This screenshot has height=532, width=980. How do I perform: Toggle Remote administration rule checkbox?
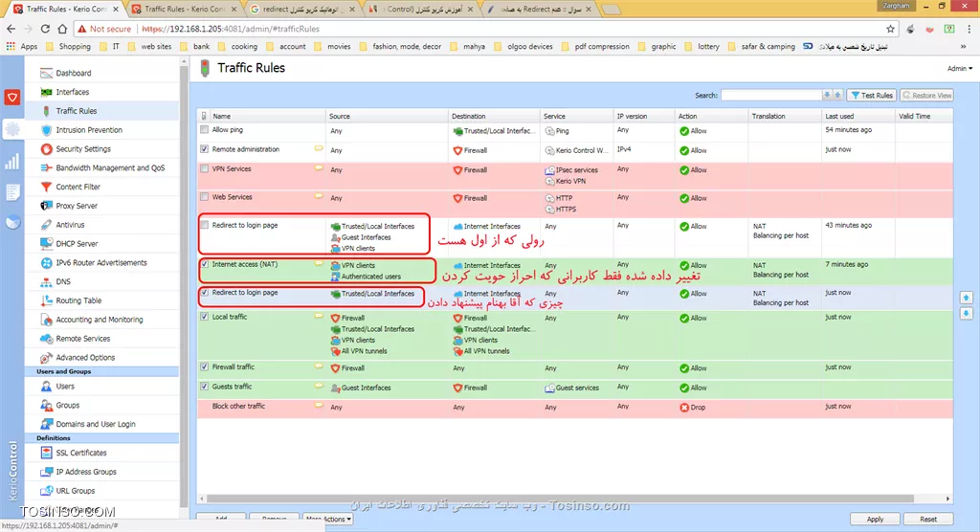[x=205, y=149]
